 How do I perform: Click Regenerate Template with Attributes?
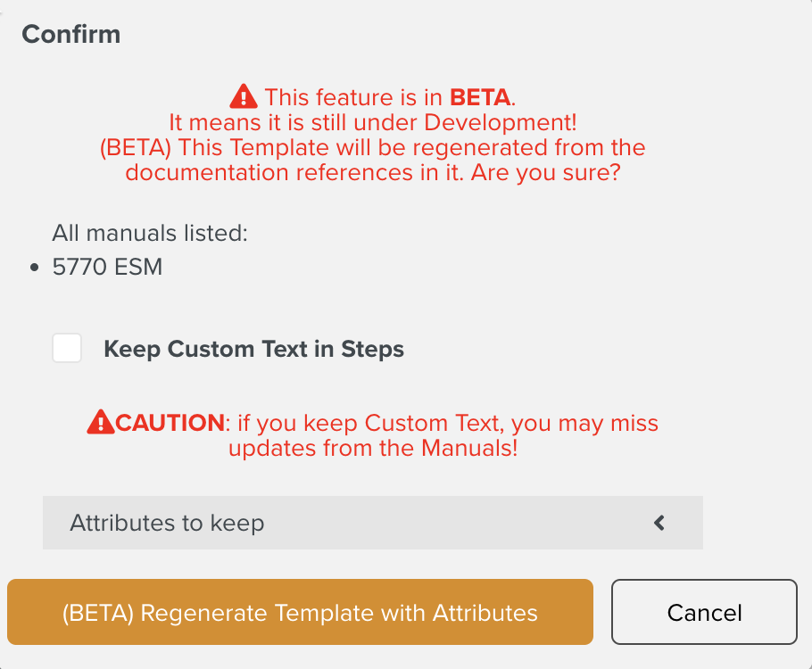[299, 613]
